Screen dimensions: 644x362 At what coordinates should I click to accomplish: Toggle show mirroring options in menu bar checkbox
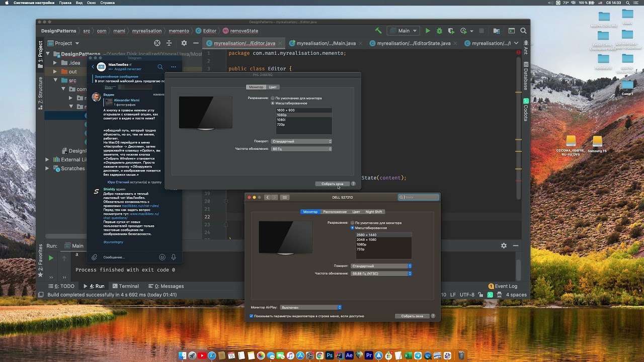click(x=252, y=316)
